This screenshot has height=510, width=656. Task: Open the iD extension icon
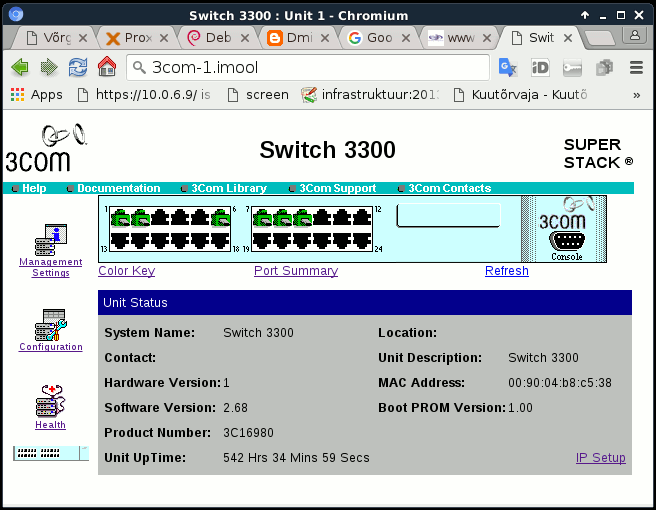(540, 67)
